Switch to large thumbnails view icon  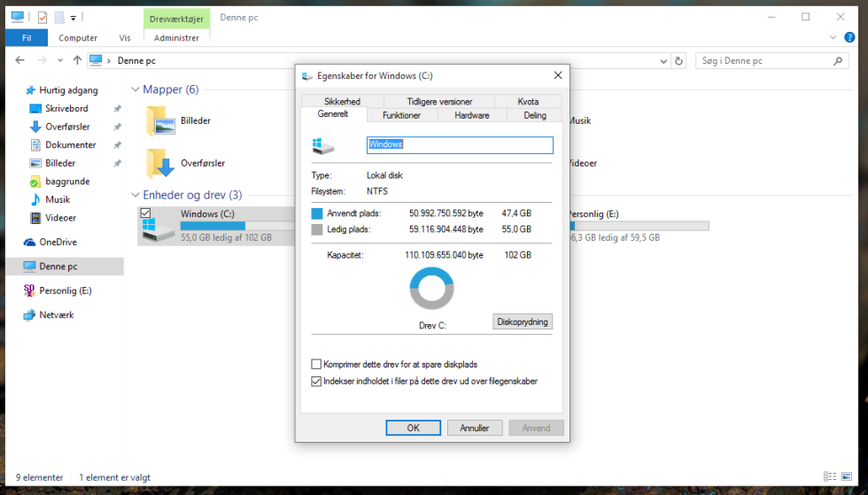coord(847,476)
